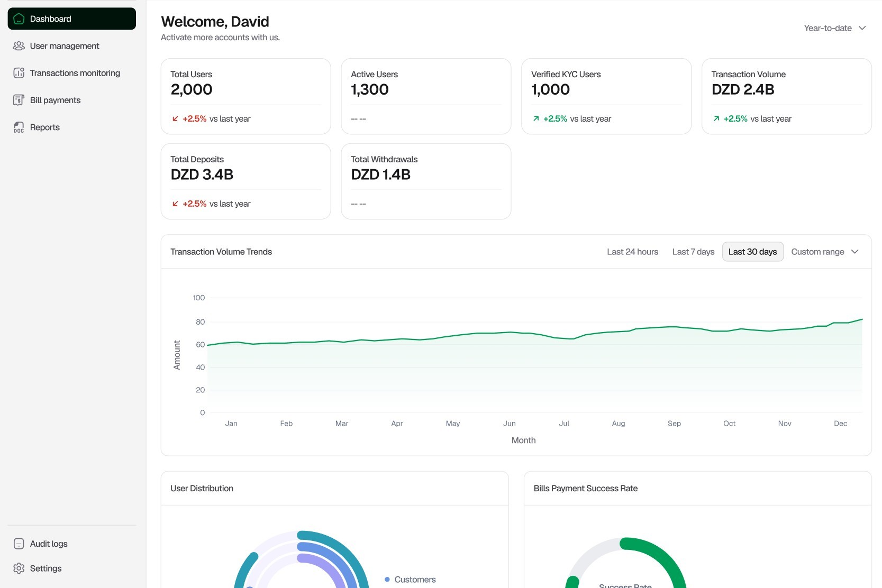
Task: Select the Last 30 days filter
Action: coord(752,252)
